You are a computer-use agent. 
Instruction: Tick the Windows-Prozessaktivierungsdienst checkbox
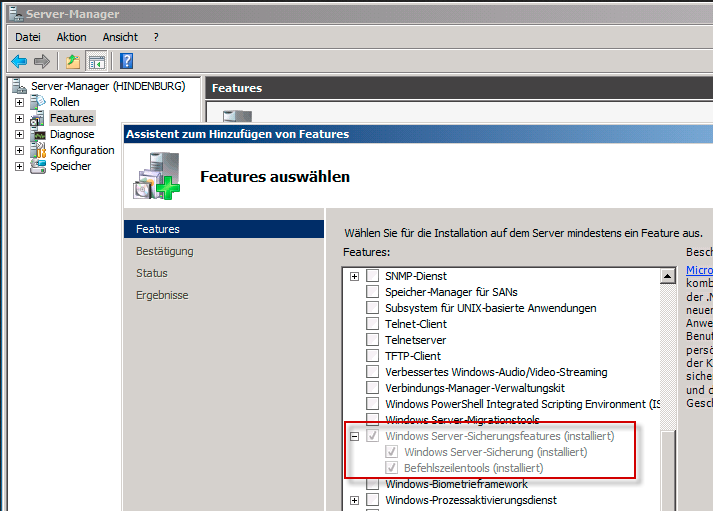point(372,500)
